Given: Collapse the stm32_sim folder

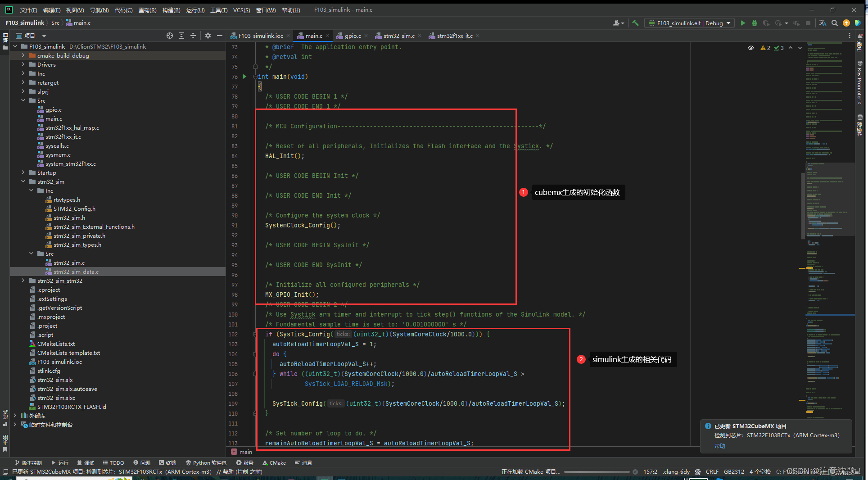Looking at the screenshot, I should click(x=23, y=181).
